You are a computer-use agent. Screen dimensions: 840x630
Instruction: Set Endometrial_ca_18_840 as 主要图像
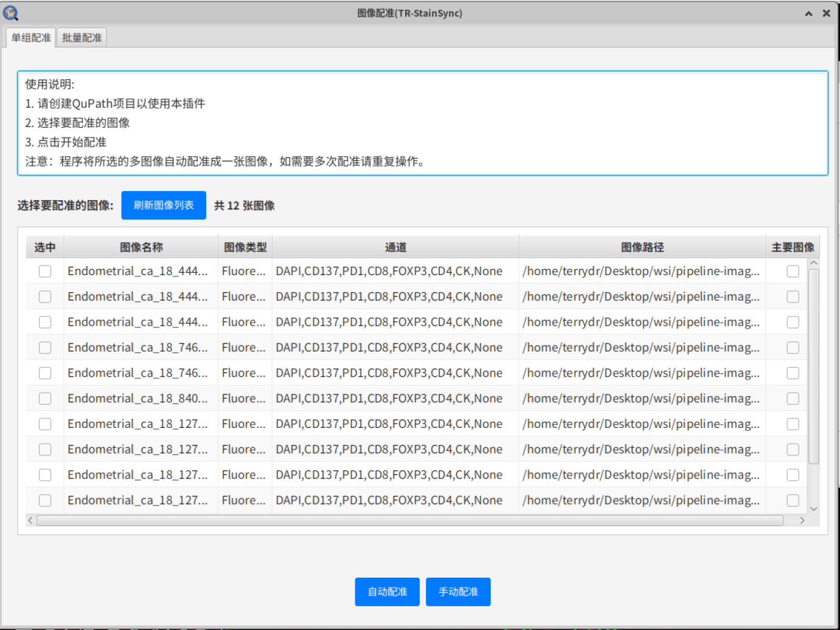(793, 399)
